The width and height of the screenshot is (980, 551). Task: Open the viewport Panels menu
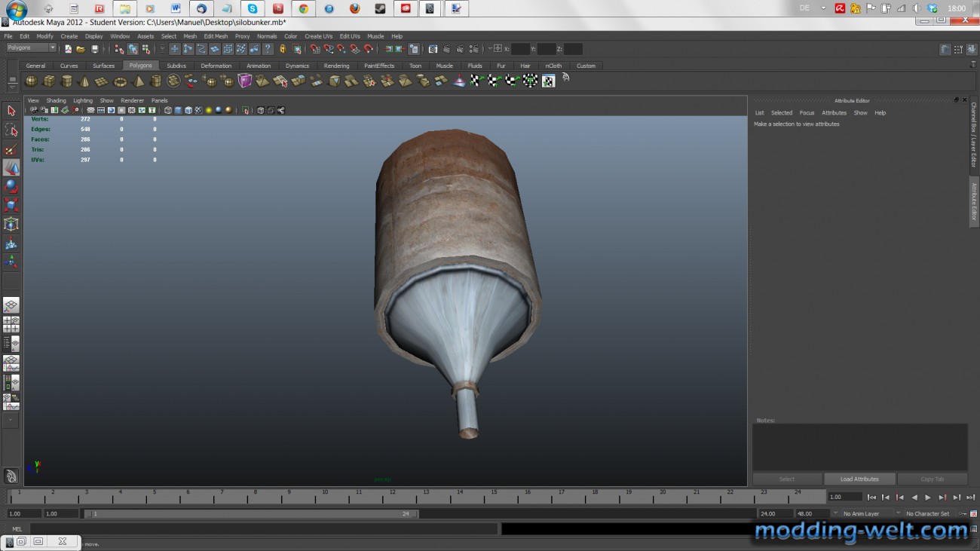click(x=159, y=100)
